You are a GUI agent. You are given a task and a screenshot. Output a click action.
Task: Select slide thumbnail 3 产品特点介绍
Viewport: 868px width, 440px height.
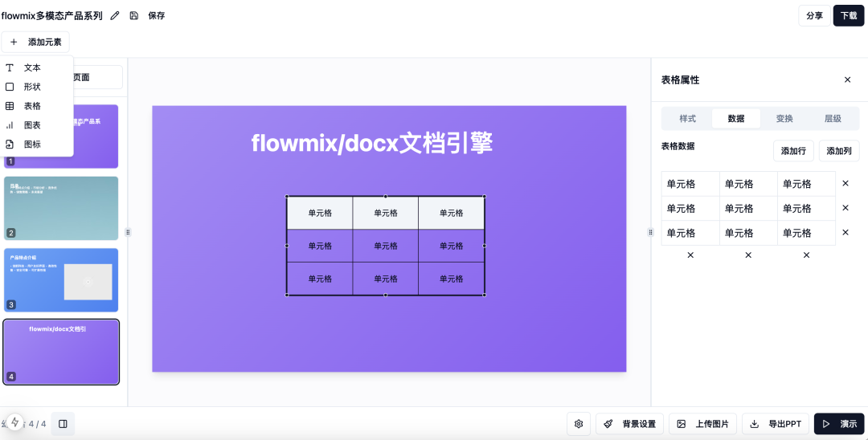pyautogui.click(x=61, y=280)
